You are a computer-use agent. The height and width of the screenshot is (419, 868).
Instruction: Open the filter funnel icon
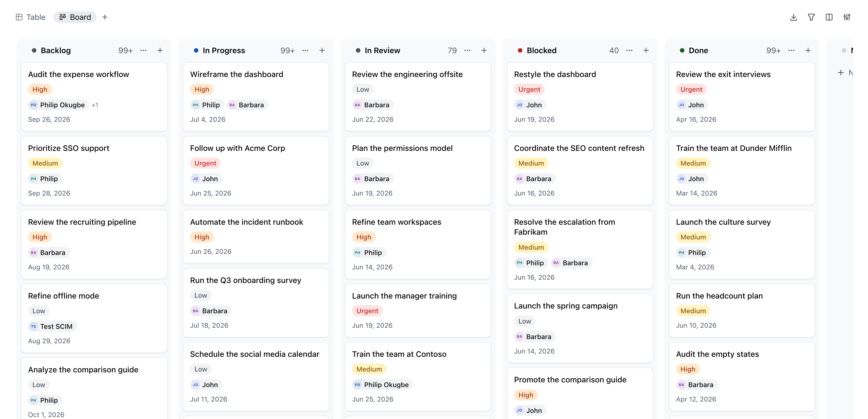coord(811,17)
